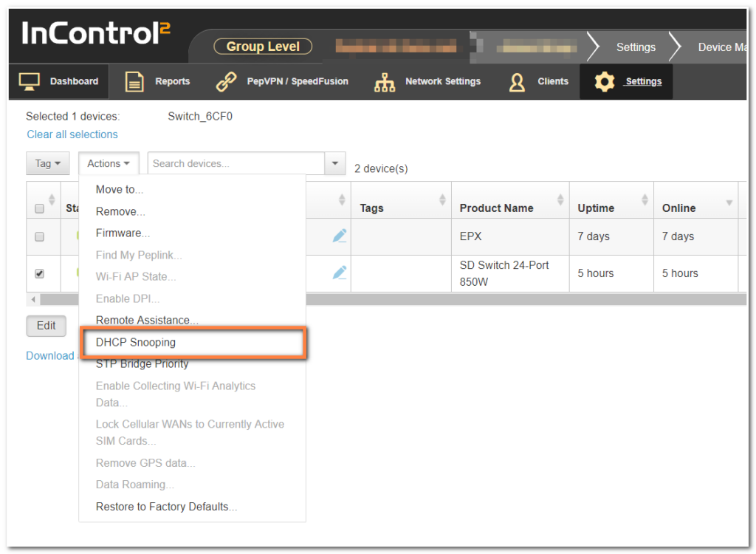Click the PepVPN chain link icon
This screenshot has height=554, width=756.
click(x=226, y=81)
